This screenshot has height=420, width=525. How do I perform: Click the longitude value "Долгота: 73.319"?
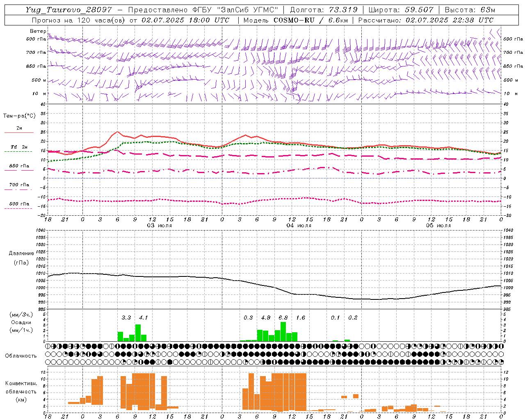[x=324, y=10]
